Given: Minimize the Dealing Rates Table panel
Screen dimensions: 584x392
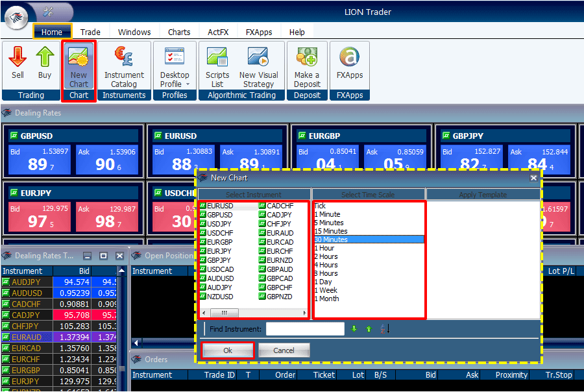Looking at the screenshot, I should tap(87, 256).
